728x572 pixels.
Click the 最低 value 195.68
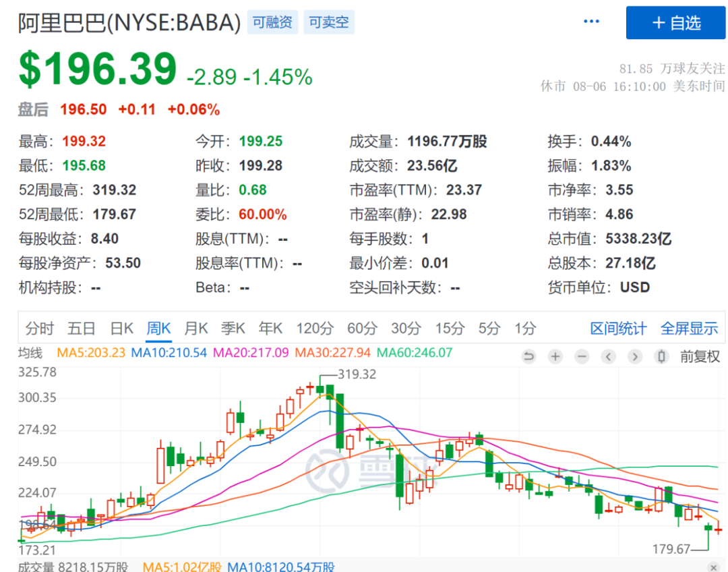click(84, 165)
